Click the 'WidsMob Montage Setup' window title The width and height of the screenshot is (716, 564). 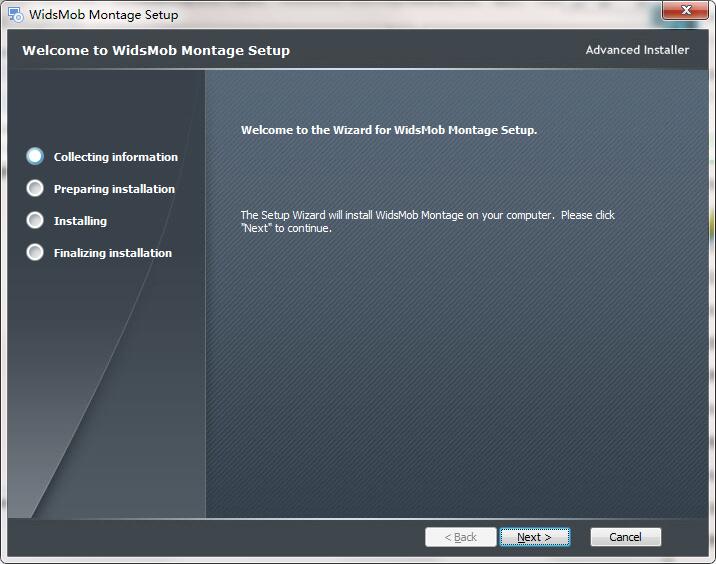pos(104,15)
